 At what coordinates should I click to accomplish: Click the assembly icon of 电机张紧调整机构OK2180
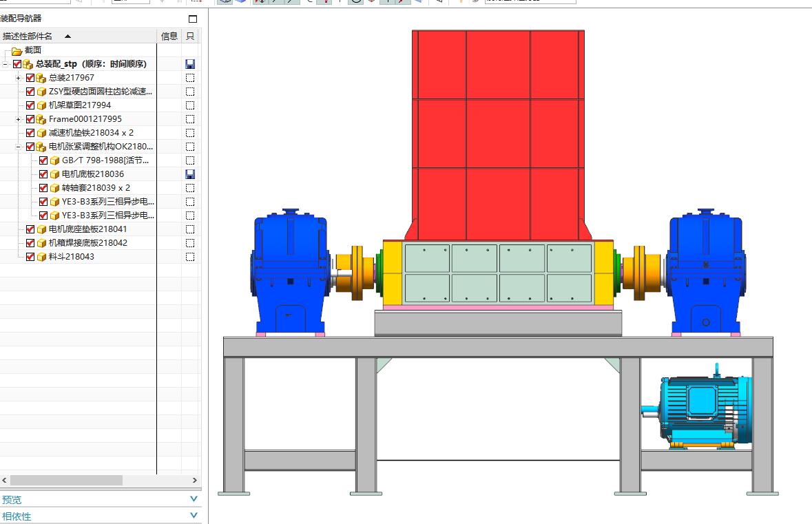(x=41, y=147)
